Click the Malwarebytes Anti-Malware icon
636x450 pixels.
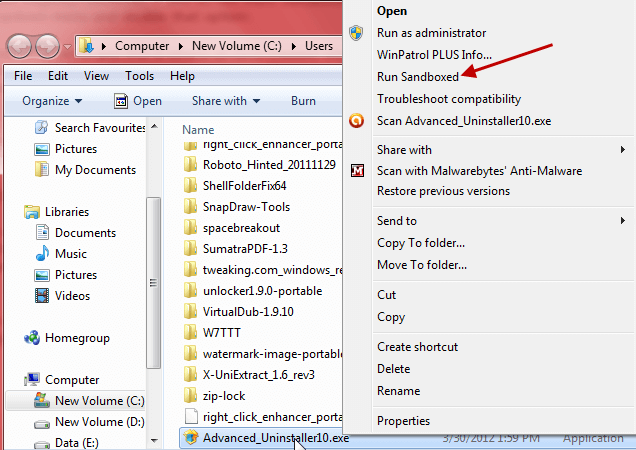point(357,171)
